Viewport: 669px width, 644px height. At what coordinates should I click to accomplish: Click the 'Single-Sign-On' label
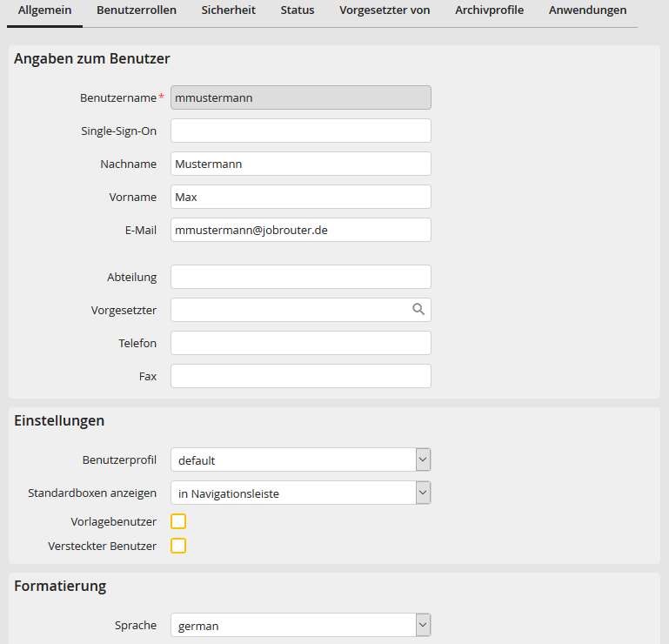click(x=119, y=131)
